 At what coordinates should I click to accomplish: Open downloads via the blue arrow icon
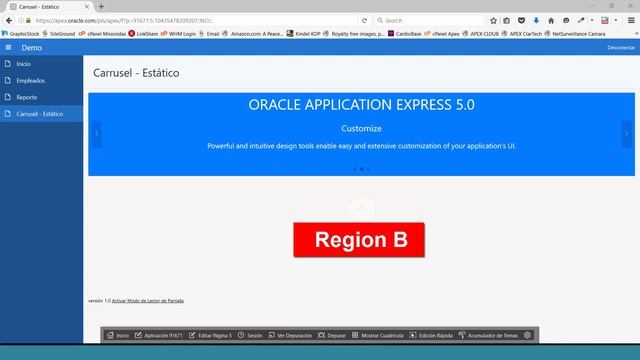point(536,20)
